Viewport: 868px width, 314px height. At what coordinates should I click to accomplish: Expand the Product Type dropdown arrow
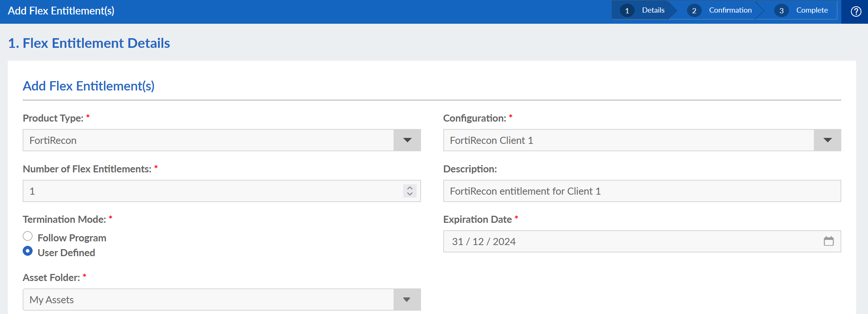(407, 140)
